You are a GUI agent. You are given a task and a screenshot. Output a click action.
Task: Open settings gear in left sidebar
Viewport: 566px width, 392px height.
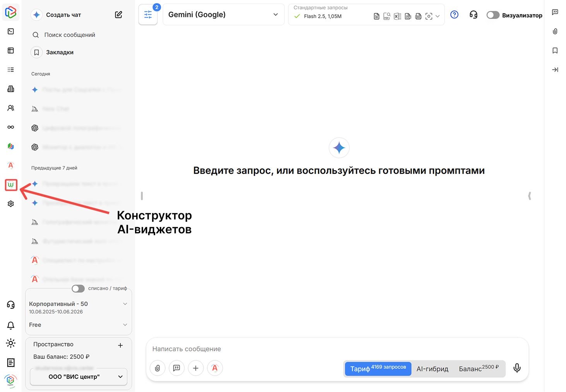pos(10,204)
